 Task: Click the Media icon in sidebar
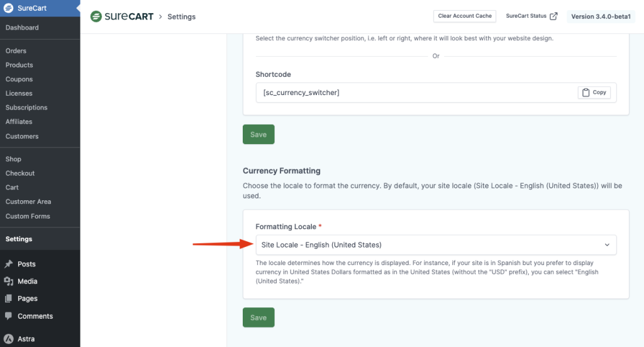tap(9, 282)
